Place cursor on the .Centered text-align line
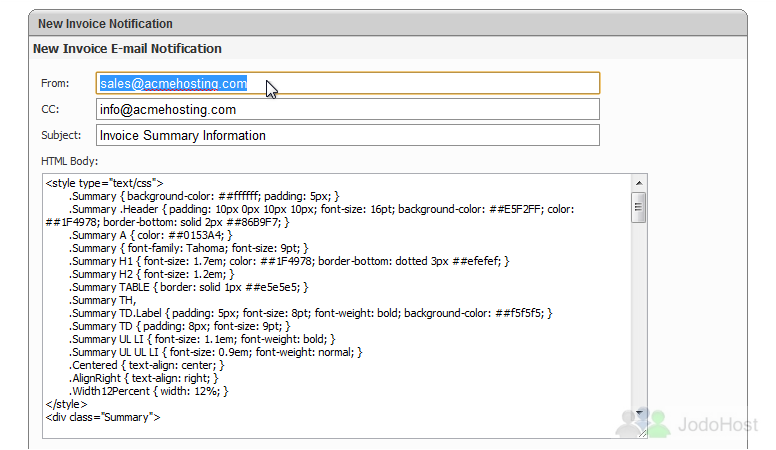This screenshot has width=776, height=450. point(146,365)
